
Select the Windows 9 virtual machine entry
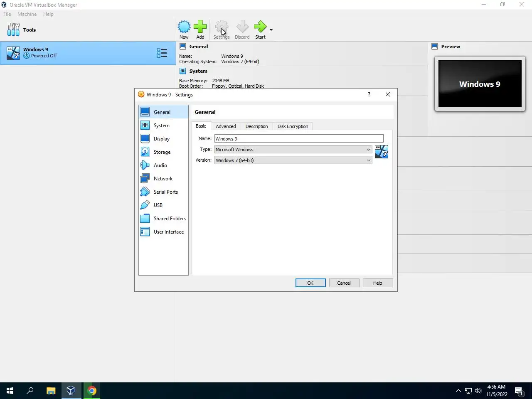click(x=88, y=53)
